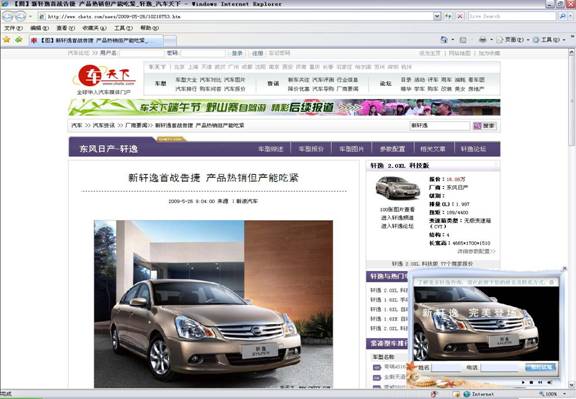Click into the Live Search box
Image resolution: width=576 pixels, height=399 pixels.
coord(512,16)
